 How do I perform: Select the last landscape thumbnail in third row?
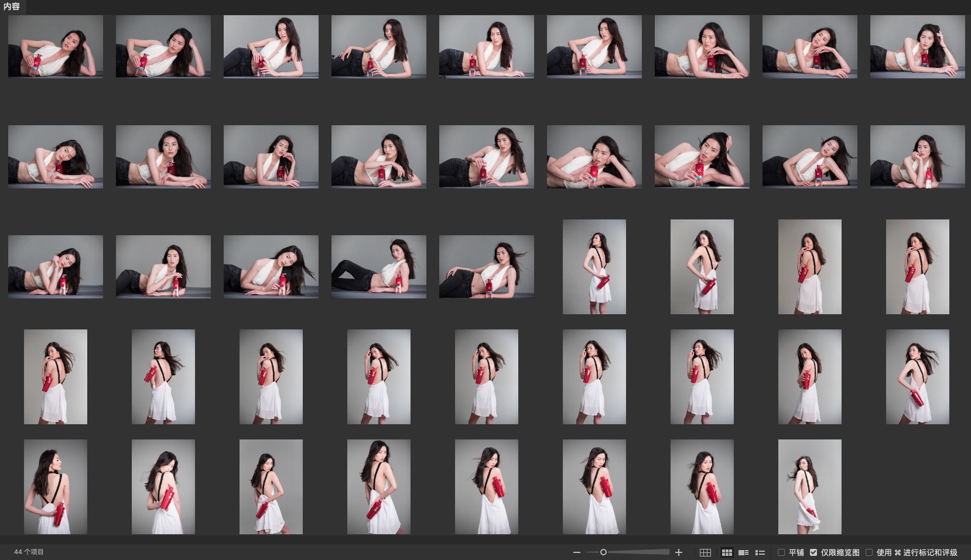(x=486, y=267)
